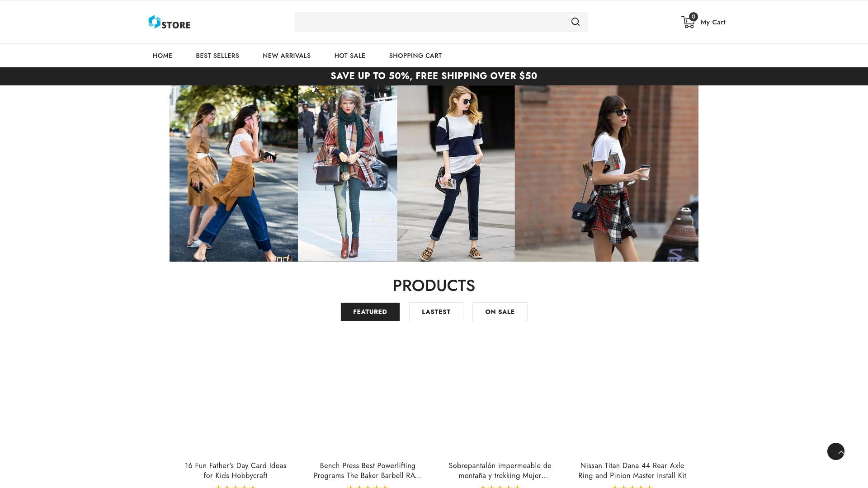Viewport: 868px width, 488px height.
Task: Switch to the LASTEST products tab
Action: (436, 311)
